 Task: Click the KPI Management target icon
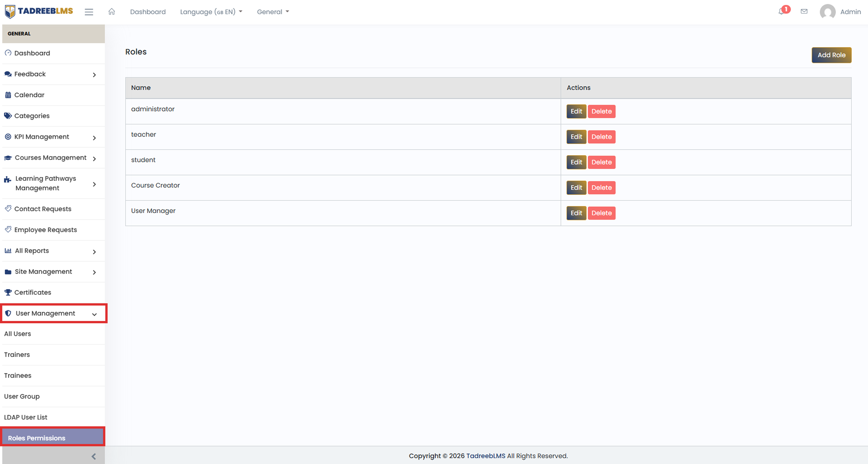pos(8,136)
